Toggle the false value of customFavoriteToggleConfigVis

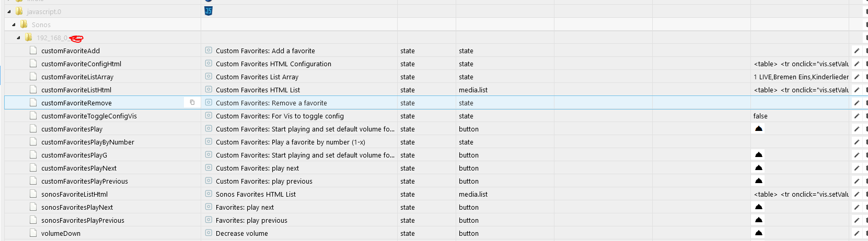point(760,116)
